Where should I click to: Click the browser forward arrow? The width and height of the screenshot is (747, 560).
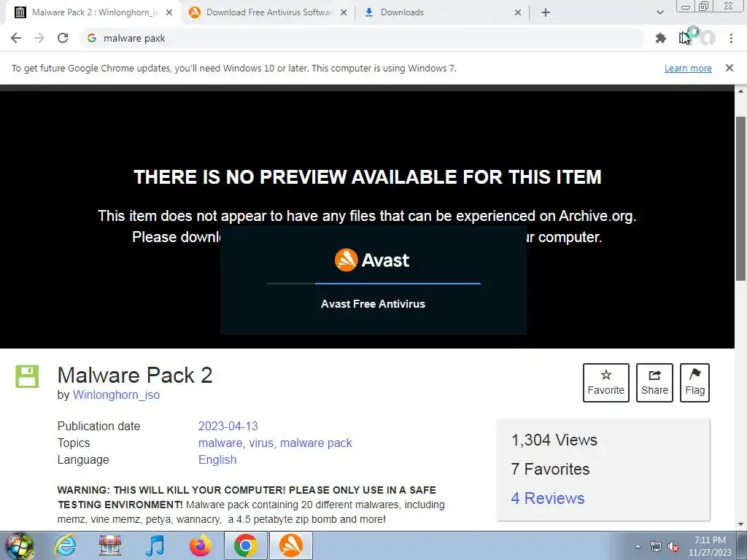(39, 38)
